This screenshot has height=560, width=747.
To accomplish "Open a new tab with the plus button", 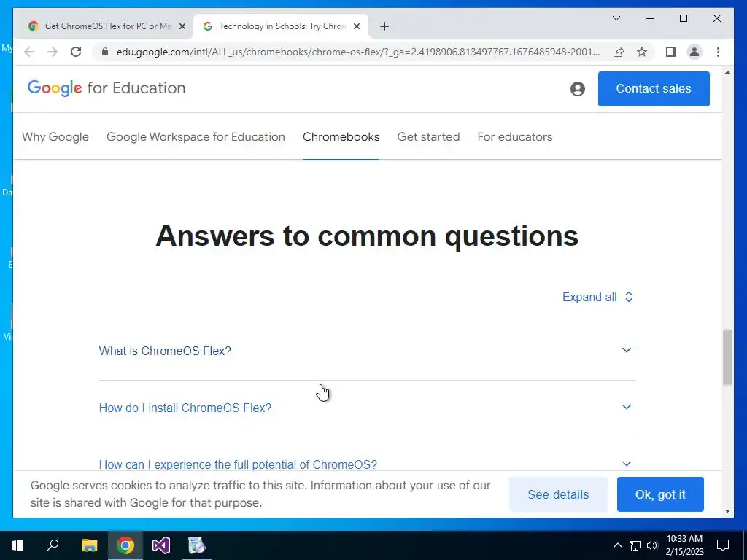I will (384, 26).
